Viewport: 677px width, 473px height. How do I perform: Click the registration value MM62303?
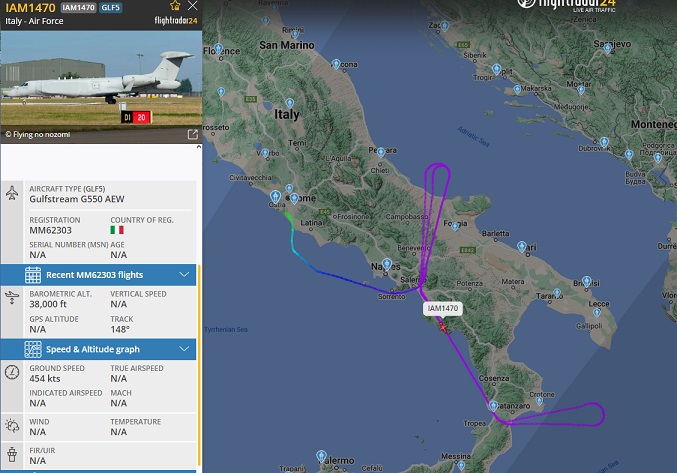(51, 230)
